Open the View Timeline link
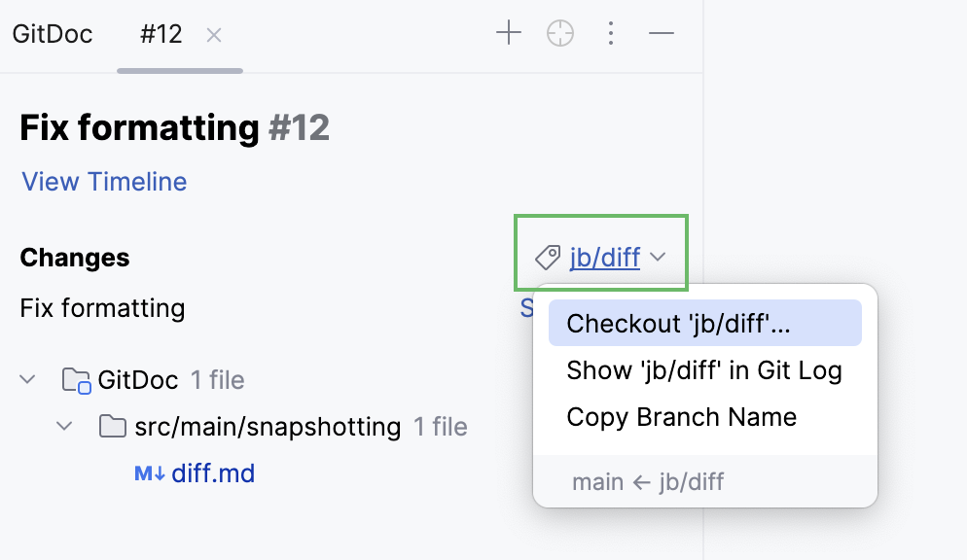The height and width of the screenshot is (560, 967). coord(103,182)
